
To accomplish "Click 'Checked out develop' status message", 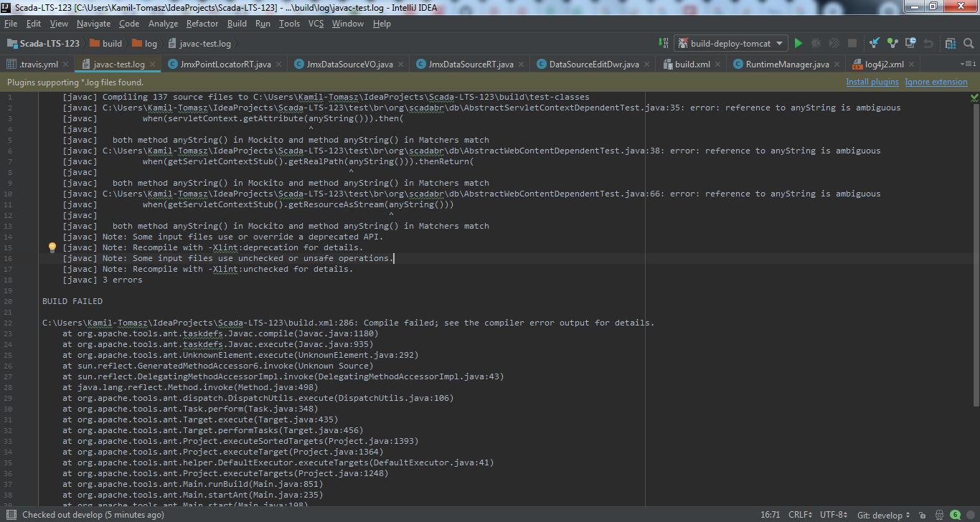I will pyautogui.click(x=93, y=515).
